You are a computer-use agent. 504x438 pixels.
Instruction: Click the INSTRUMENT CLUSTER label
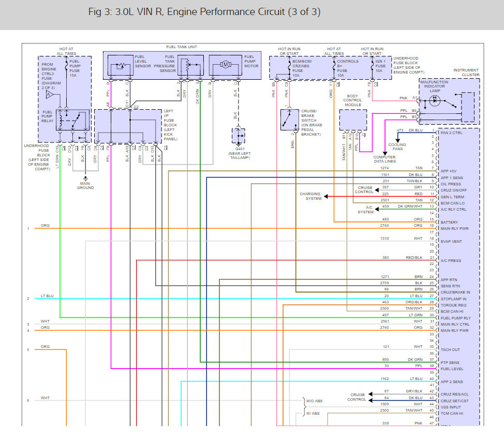click(x=466, y=72)
